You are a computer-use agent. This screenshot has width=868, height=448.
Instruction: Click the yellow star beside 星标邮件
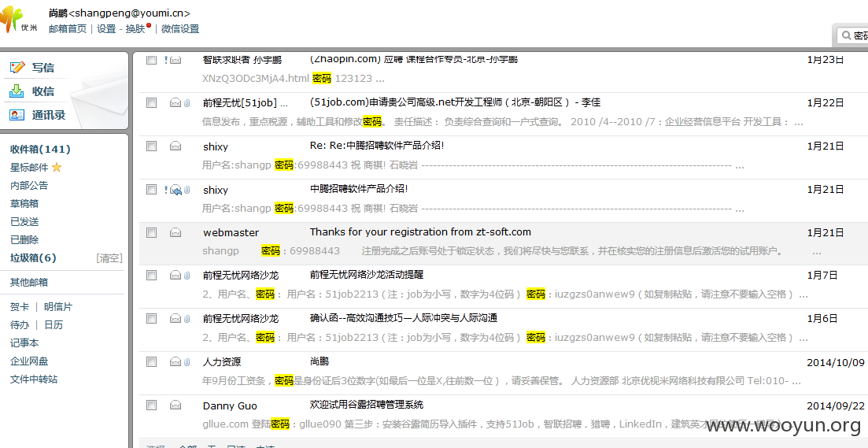(57, 167)
